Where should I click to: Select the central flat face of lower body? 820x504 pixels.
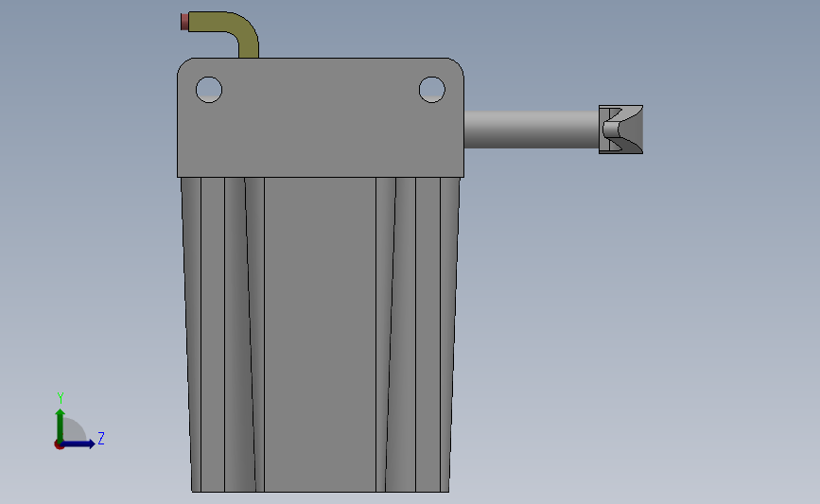pyautogui.click(x=320, y=335)
